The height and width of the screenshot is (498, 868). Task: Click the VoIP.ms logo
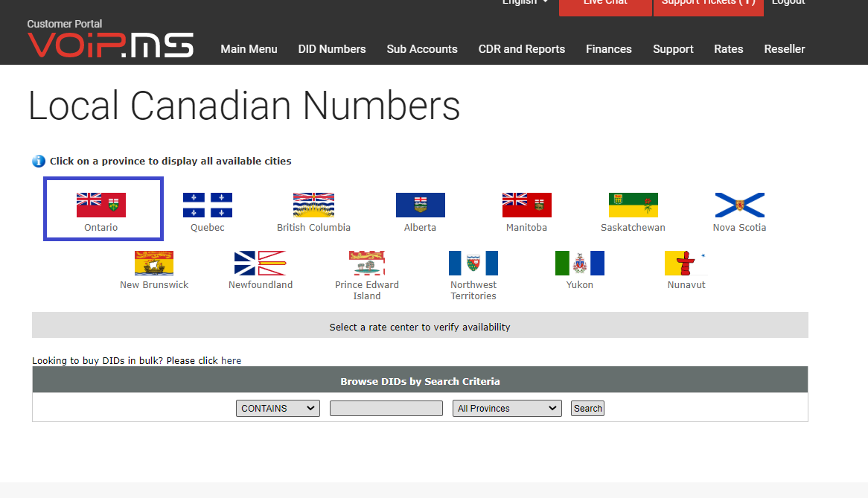click(x=111, y=45)
